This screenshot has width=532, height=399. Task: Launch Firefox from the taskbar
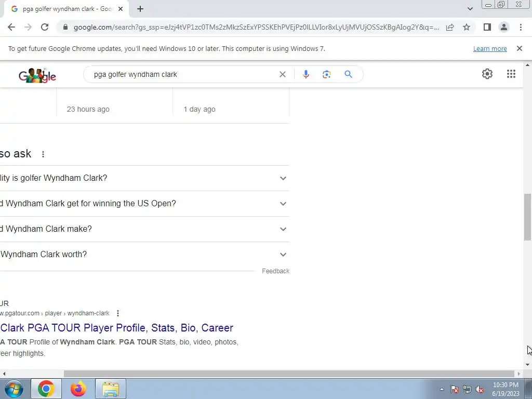[78, 389]
